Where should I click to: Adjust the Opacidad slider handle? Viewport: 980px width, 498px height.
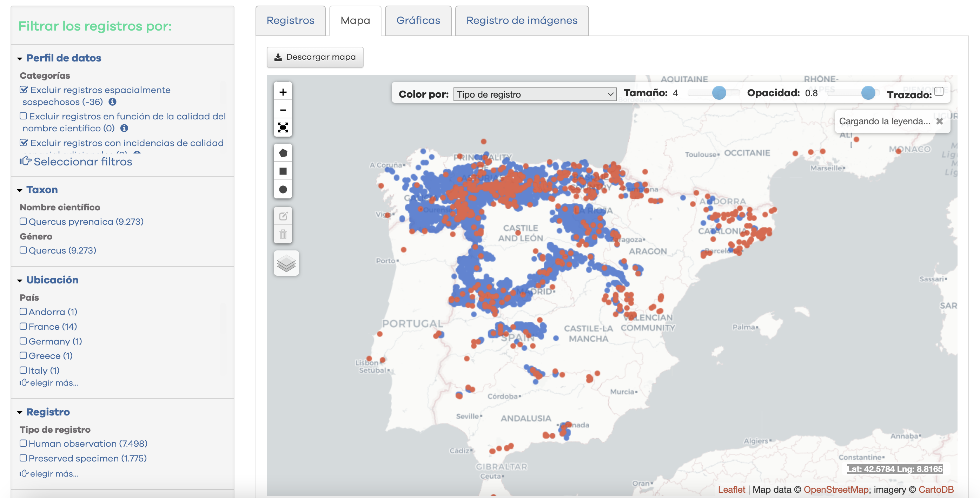coord(868,93)
